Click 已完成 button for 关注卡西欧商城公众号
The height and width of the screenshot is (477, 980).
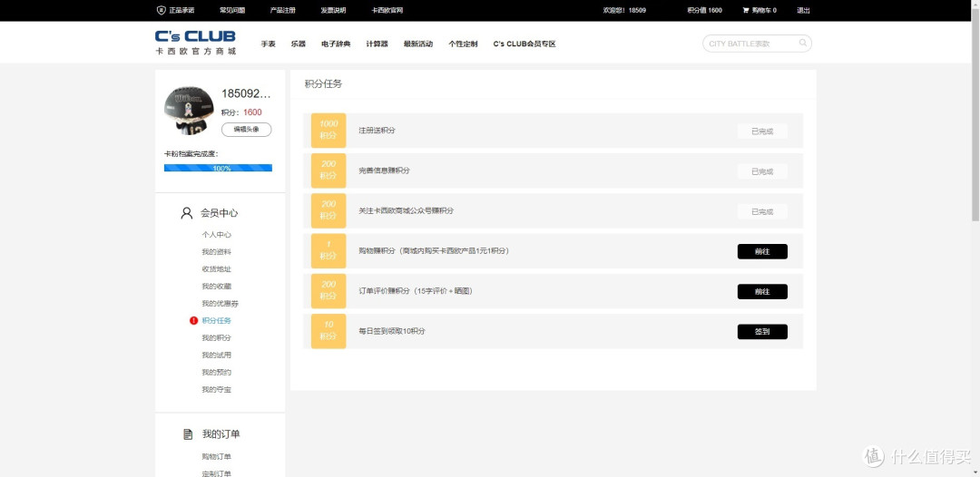tap(762, 211)
